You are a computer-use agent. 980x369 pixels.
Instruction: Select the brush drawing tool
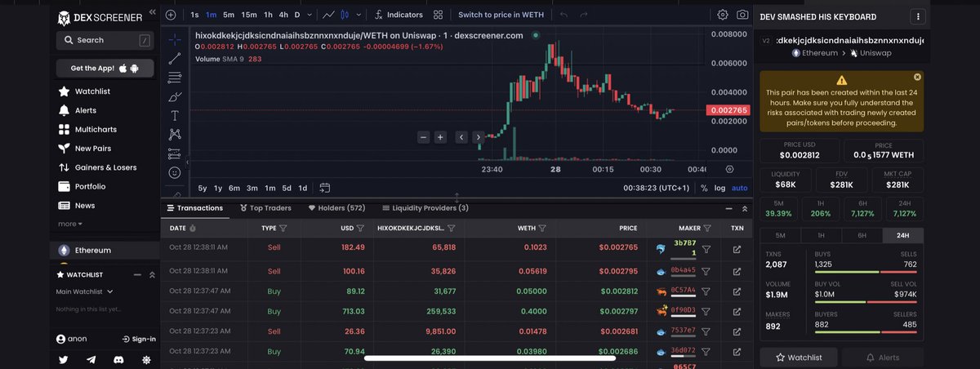(175, 96)
